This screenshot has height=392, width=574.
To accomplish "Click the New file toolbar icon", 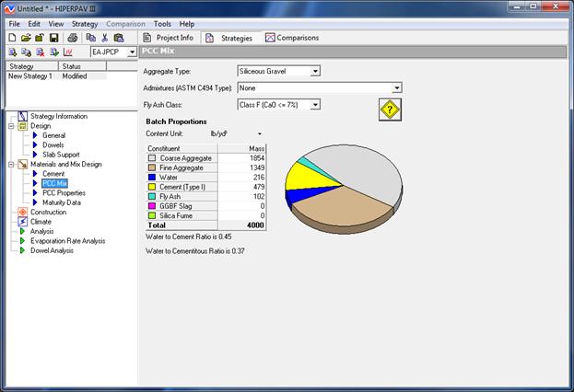I will coord(12,38).
